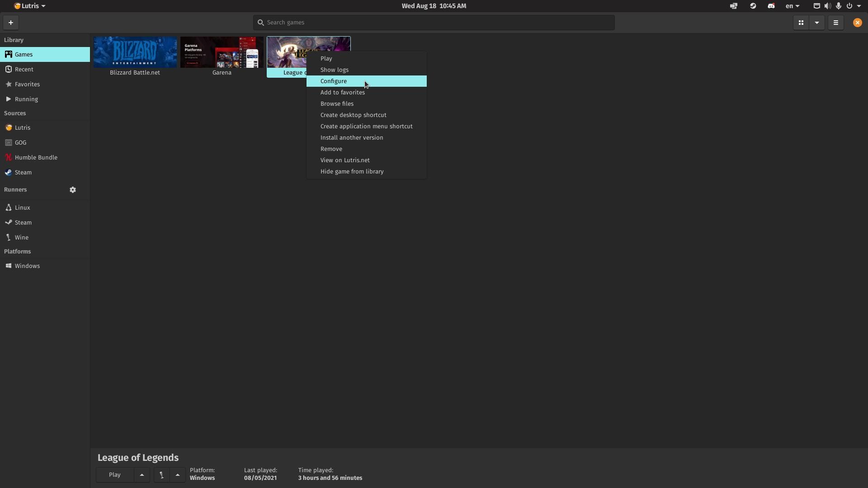Open the Steam tray icon in top bar
The width and height of the screenshot is (868, 488).
pos(753,6)
